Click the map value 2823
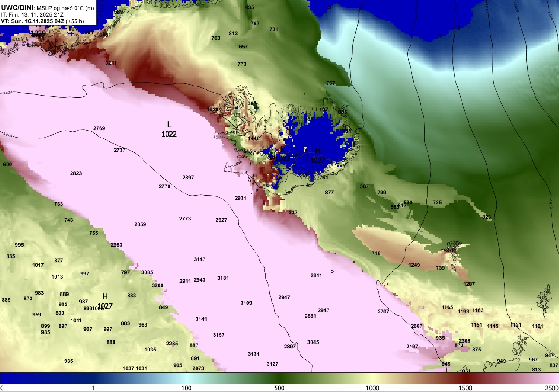559x392 pixels. click(x=76, y=173)
